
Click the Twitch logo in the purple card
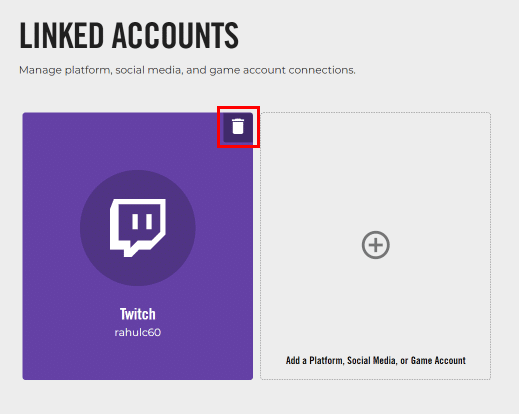(x=138, y=228)
